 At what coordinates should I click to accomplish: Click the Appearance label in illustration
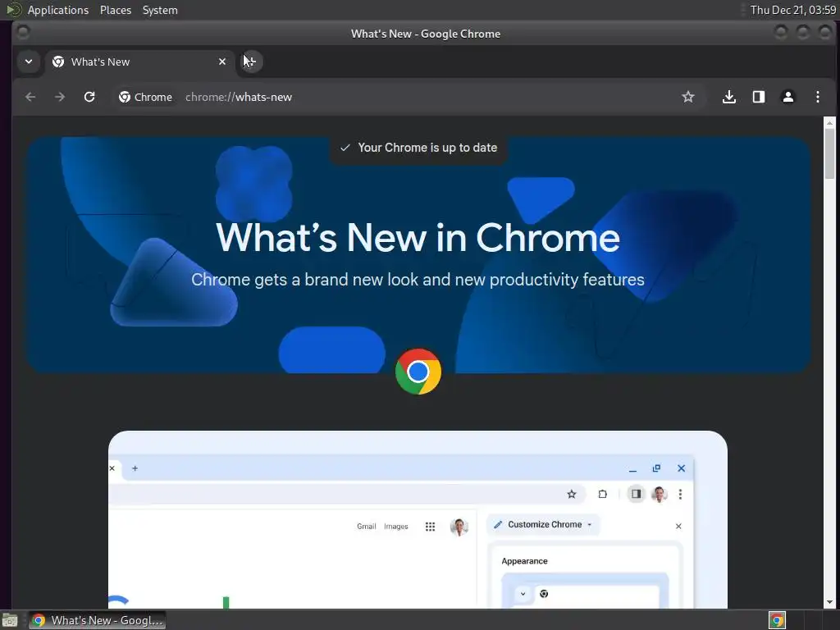pyautogui.click(x=524, y=561)
